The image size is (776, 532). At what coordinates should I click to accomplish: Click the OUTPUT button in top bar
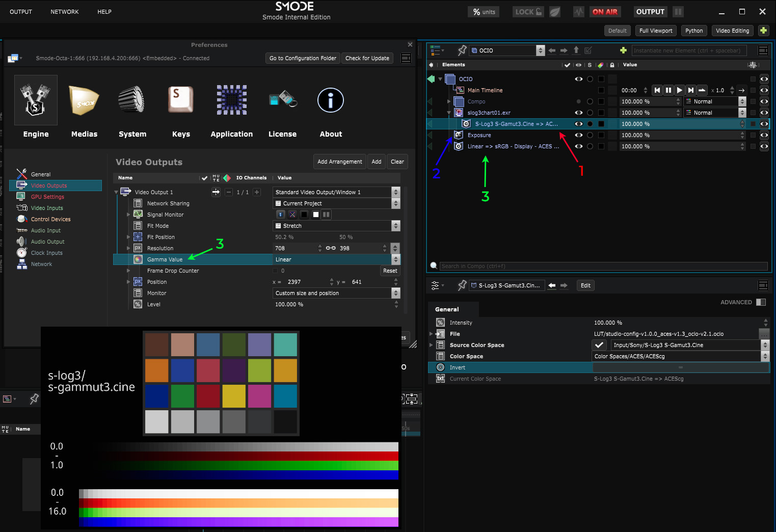coord(650,12)
